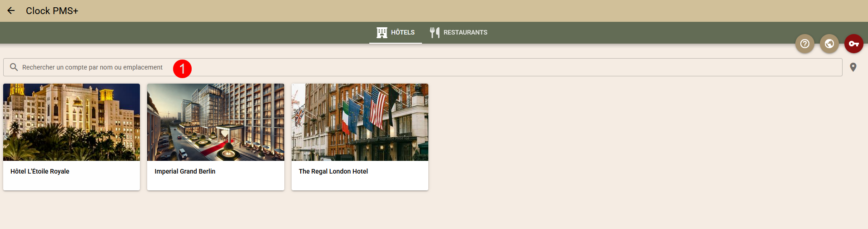The image size is (868, 229).
Task: Switch to the Hôtels tab
Action: tap(396, 32)
